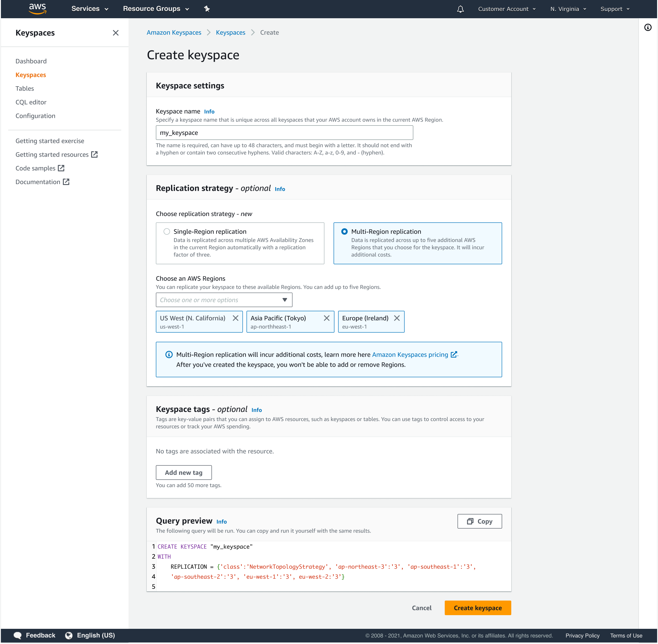
Task: Expand the Services menu
Action: pyautogui.click(x=90, y=9)
